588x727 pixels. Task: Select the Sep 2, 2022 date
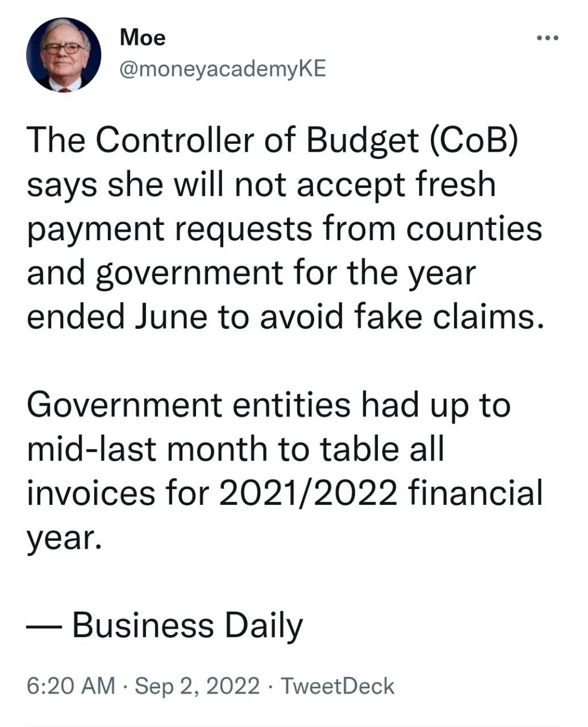click(x=197, y=686)
